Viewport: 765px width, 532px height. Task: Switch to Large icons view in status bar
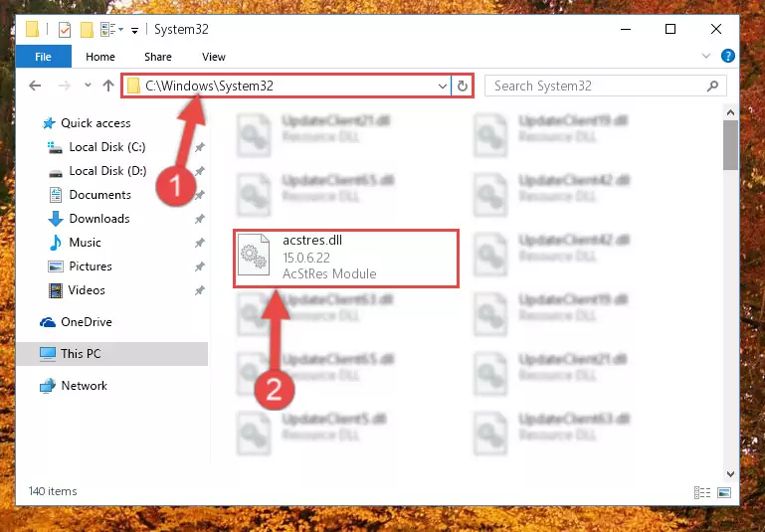tap(724, 492)
